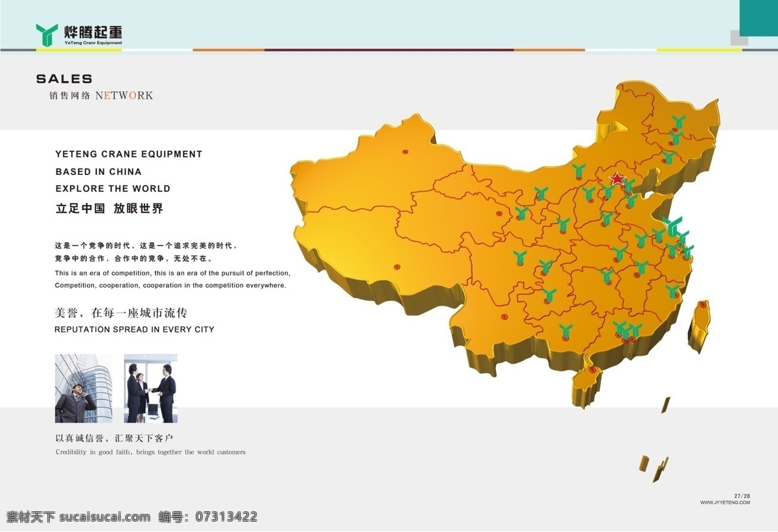Select the red dot marker on Taiwan island
Image resolution: width=778 pixels, height=532 pixels.
[x=703, y=304]
